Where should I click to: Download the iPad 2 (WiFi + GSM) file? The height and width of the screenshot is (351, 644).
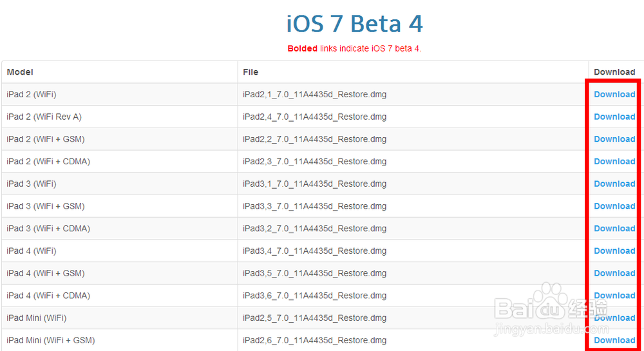click(614, 139)
